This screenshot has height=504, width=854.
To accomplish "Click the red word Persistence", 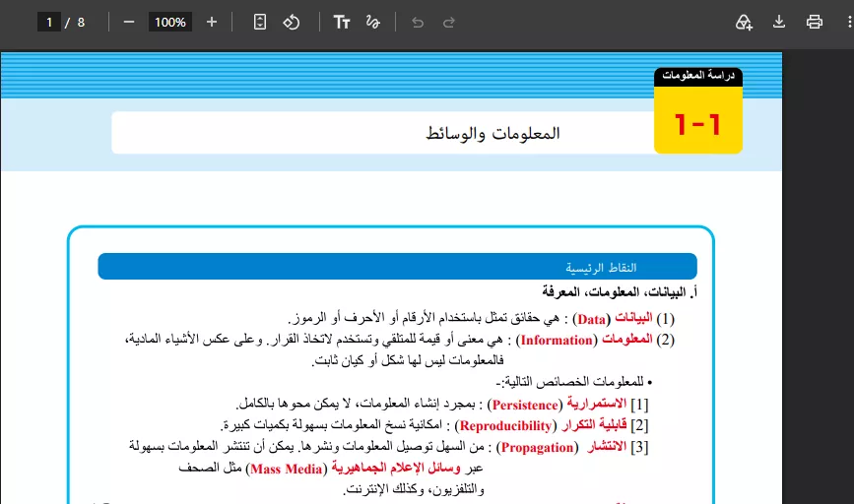I will point(525,405).
